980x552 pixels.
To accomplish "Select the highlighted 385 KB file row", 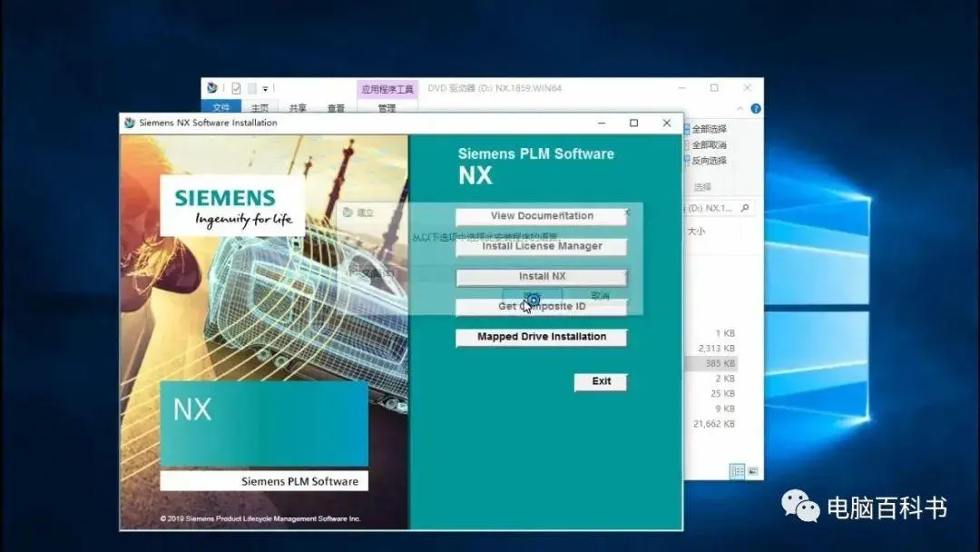I will [x=711, y=363].
